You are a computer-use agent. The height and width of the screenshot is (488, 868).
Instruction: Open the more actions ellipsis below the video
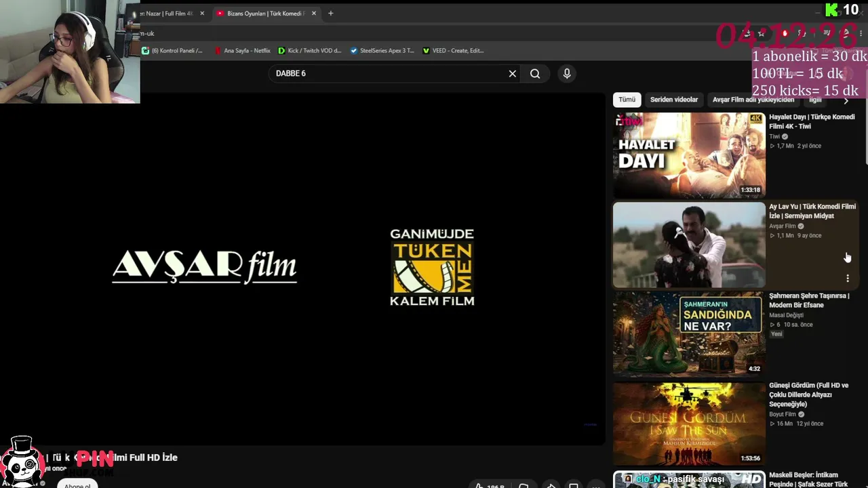595,485
